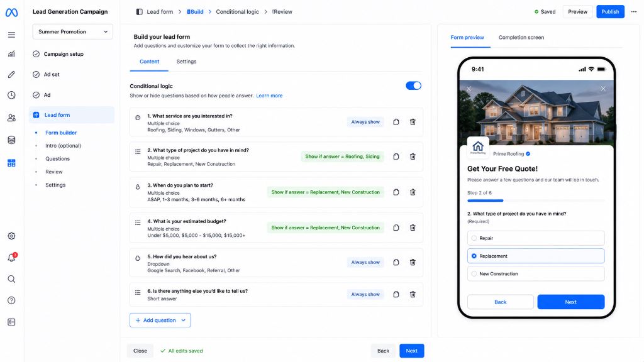Click the Meta logo icon
Screen dimensions: 644x362
(11, 13)
